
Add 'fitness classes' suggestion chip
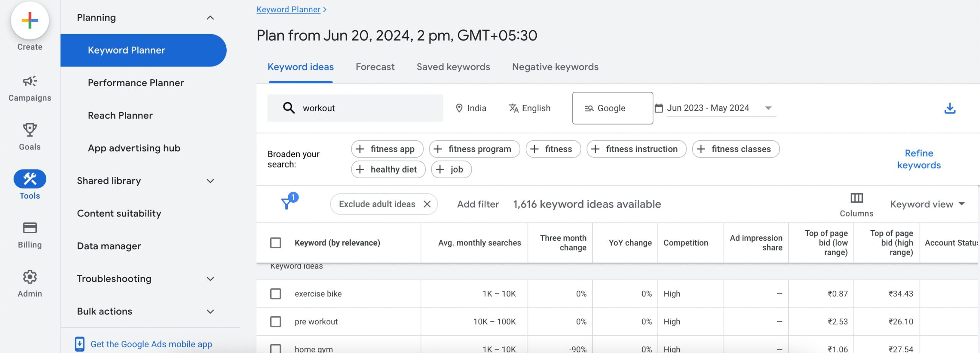point(736,149)
